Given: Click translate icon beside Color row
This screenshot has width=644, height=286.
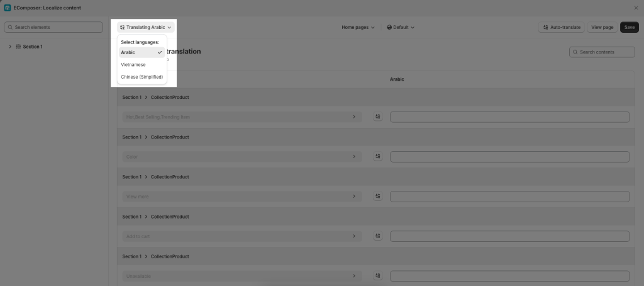Looking at the screenshot, I should (x=378, y=157).
